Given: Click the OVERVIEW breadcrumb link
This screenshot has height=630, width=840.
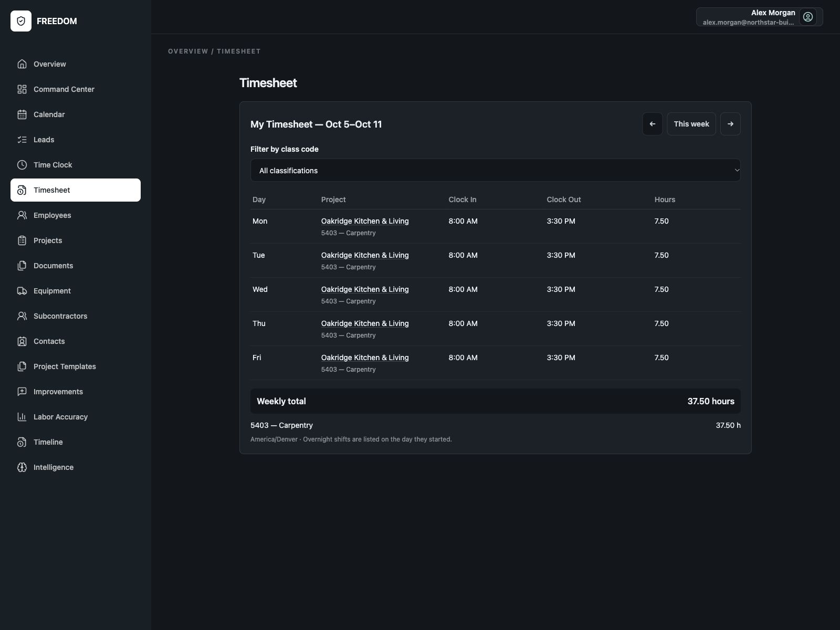Looking at the screenshot, I should coord(188,51).
